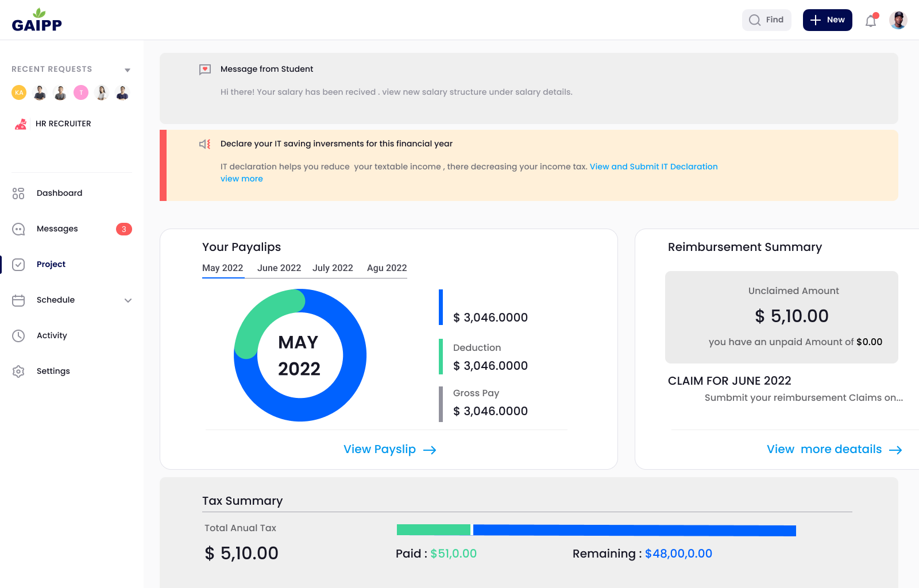Click the Remaining amount $48,00,0.00
This screenshot has height=588, width=919.
pyautogui.click(x=679, y=554)
